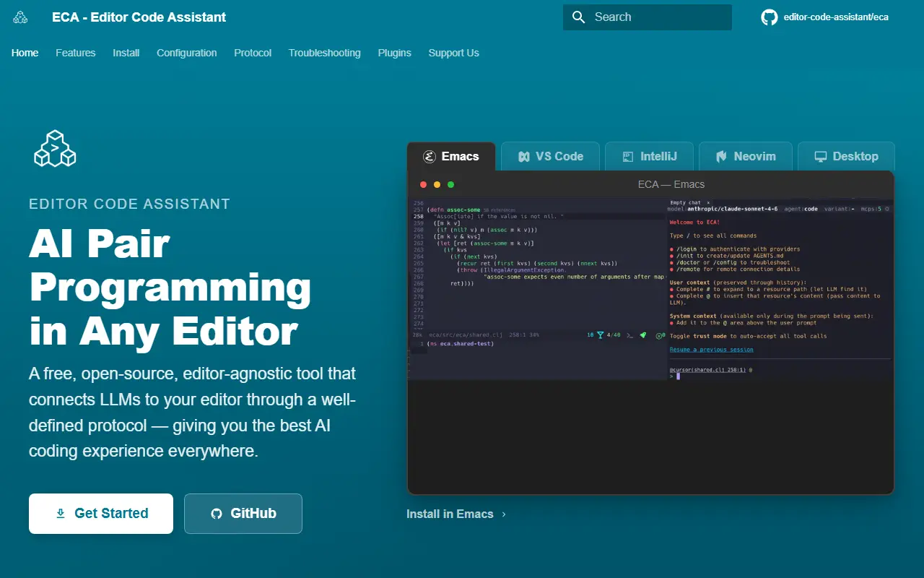Go to the Home navigation item
This screenshot has width=924, height=578.
pos(25,53)
